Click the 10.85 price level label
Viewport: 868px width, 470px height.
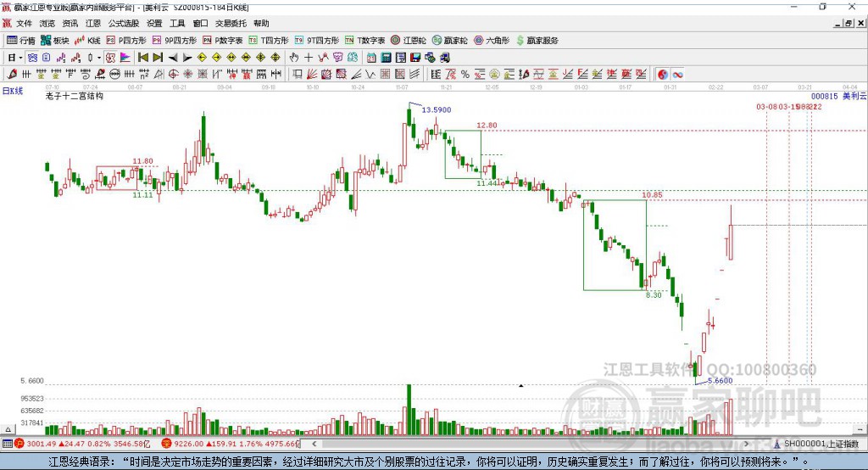652,194
